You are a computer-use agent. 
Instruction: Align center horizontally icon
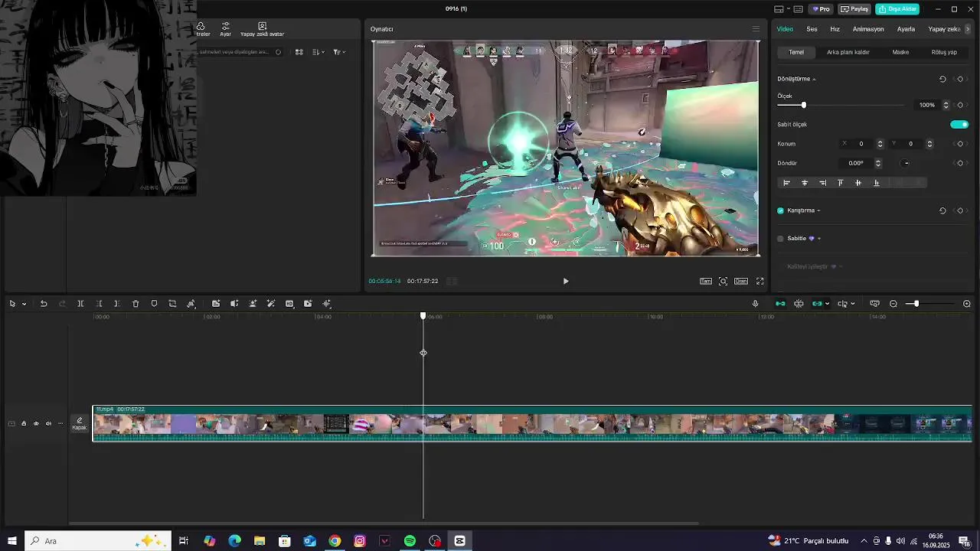tap(805, 183)
